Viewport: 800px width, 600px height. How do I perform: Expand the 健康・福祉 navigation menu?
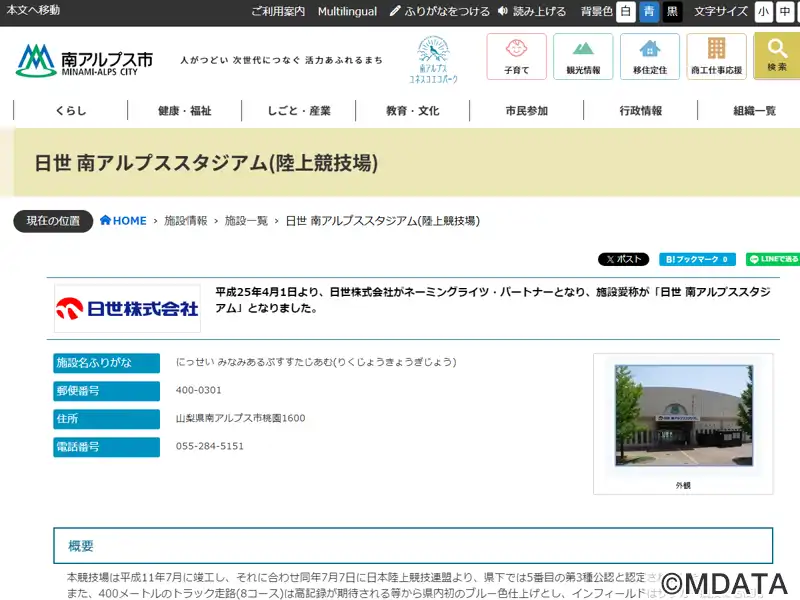click(x=184, y=111)
